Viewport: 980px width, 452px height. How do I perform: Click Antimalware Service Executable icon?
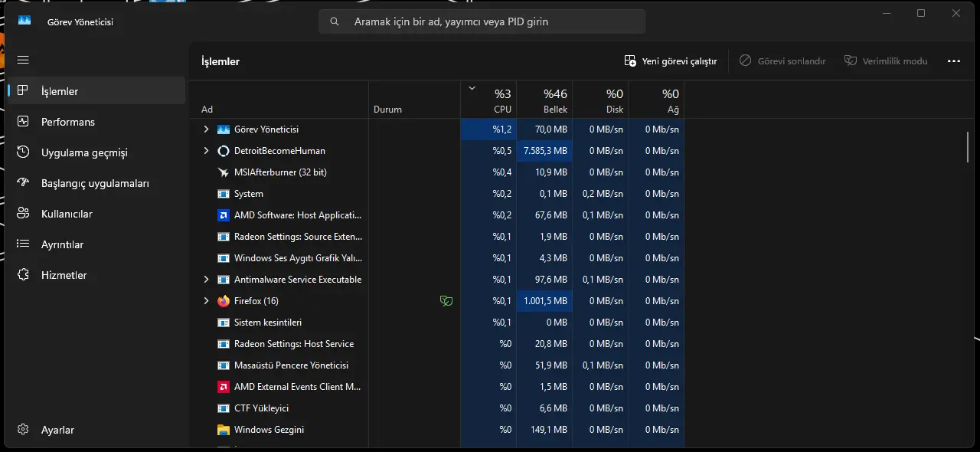coord(224,280)
